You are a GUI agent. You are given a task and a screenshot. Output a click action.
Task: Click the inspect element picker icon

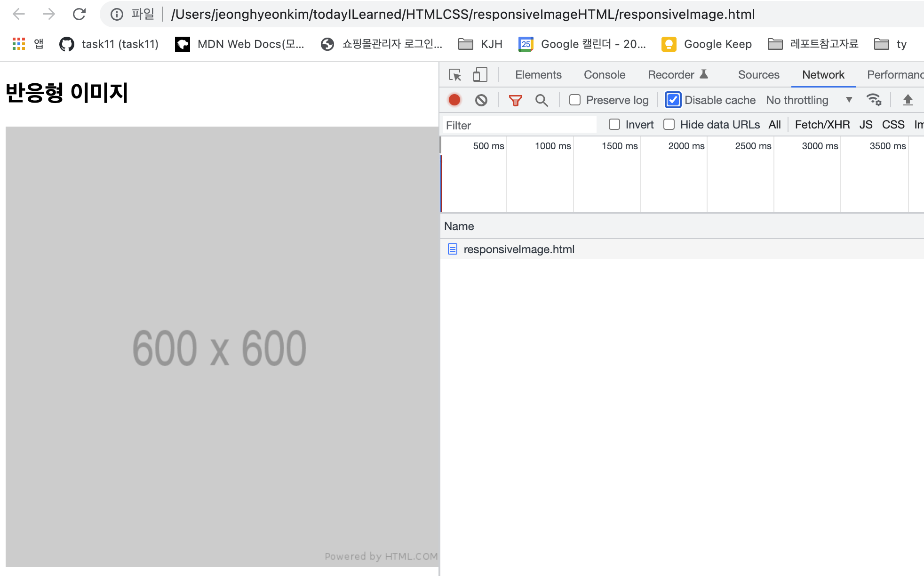click(x=455, y=75)
